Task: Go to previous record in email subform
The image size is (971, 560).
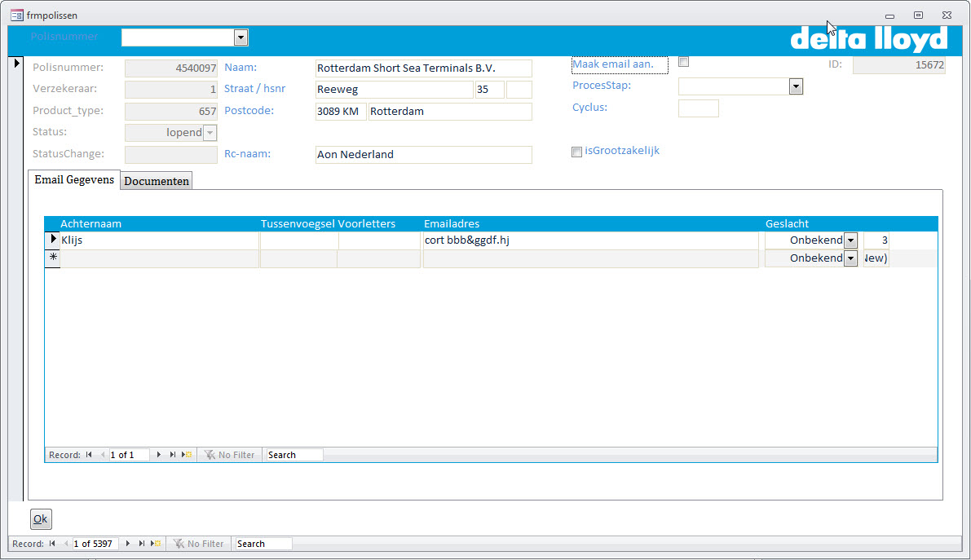Action: coord(103,455)
